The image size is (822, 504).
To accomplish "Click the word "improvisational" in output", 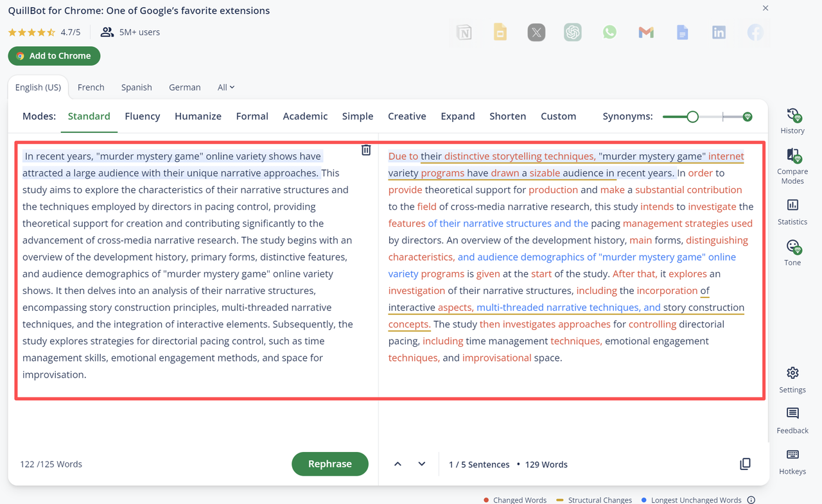I will coord(496,358).
